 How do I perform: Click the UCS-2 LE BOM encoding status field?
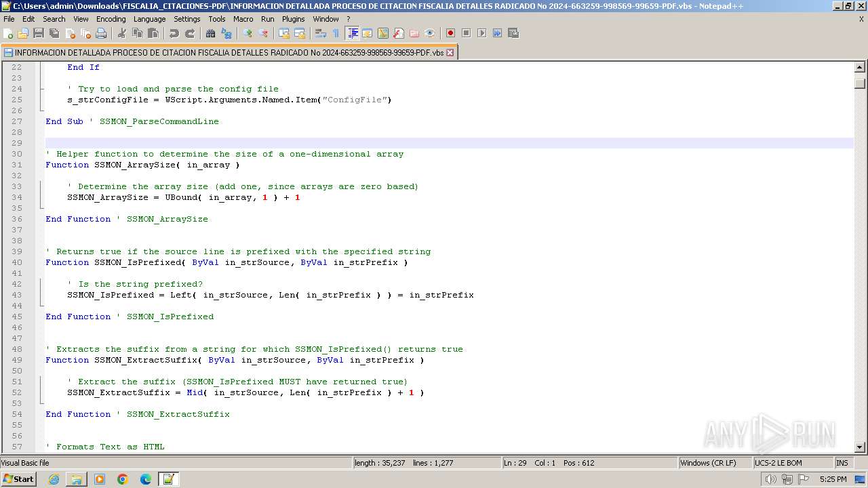[x=793, y=463]
